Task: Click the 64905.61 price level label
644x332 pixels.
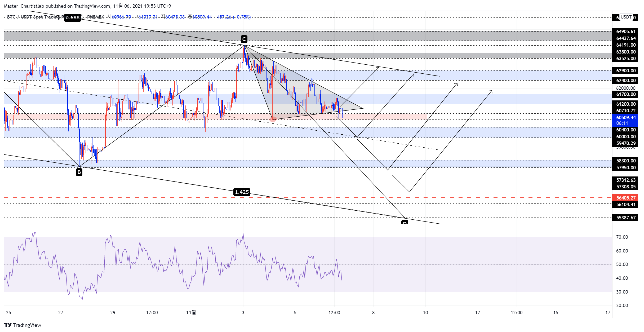Action: point(626,32)
